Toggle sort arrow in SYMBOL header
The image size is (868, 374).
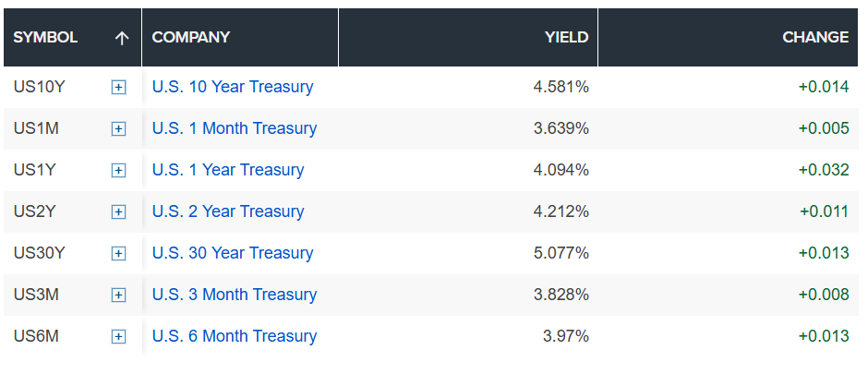tap(122, 38)
